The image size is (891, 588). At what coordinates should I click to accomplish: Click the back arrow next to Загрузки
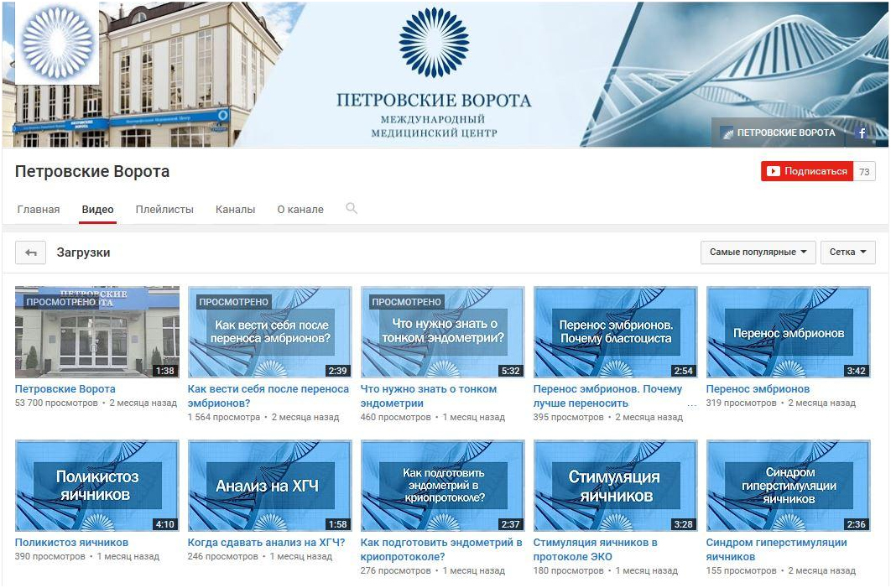[31, 252]
